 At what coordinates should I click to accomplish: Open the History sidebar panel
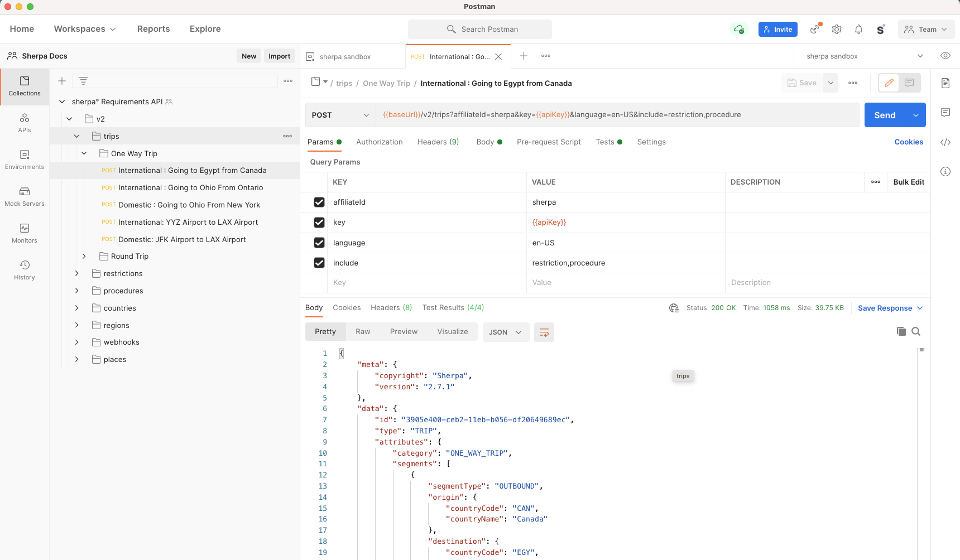(x=25, y=271)
